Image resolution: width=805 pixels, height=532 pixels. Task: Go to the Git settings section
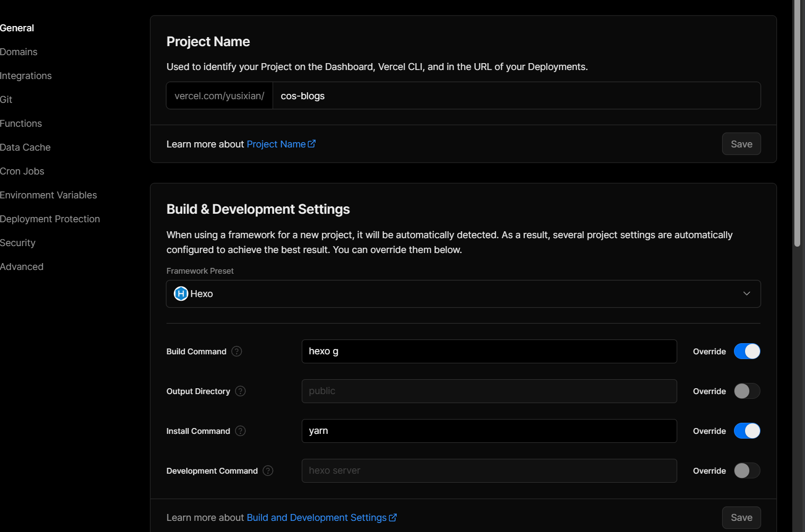tap(6, 99)
